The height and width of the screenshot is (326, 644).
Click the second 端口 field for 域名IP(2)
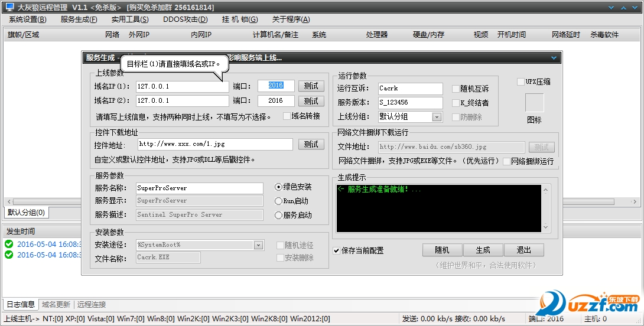pyautogui.click(x=276, y=100)
